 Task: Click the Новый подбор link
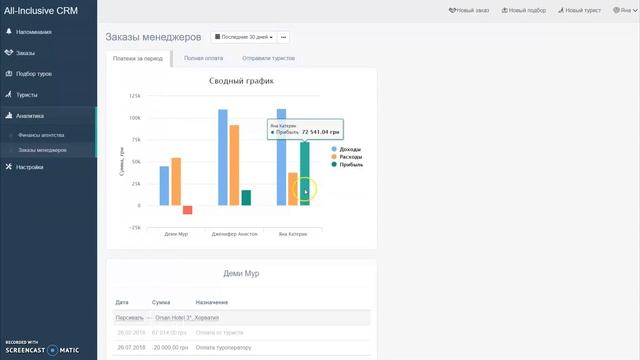coord(524,10)
